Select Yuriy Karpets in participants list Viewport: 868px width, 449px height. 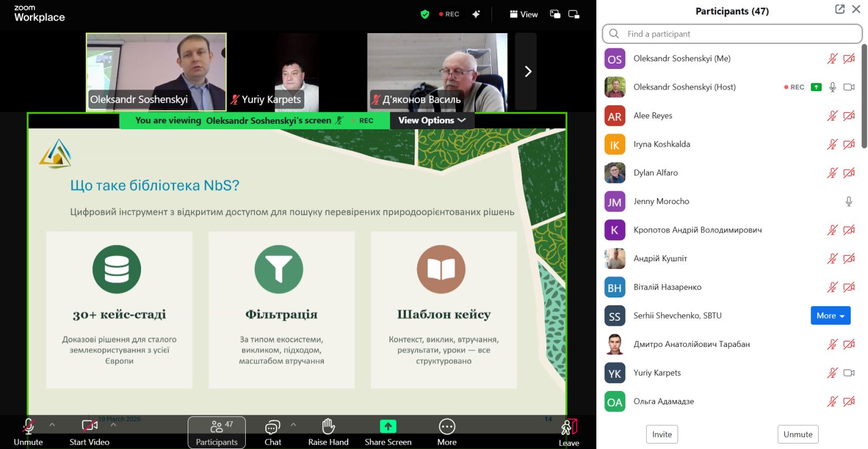[x=657, y=373]
